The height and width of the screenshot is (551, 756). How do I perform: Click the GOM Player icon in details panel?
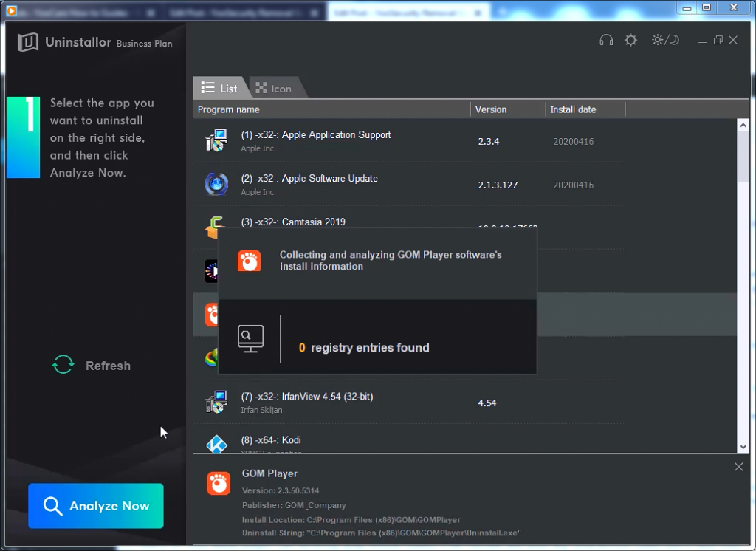pyautogui.click(x=219, y=483)
